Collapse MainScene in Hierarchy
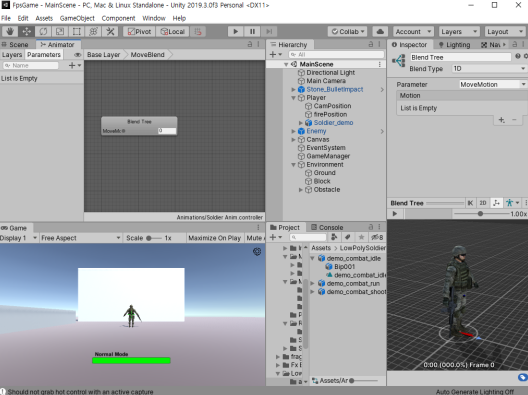Image resolution: width=528 pixels, height=395 pixels. tap(286, 64)
